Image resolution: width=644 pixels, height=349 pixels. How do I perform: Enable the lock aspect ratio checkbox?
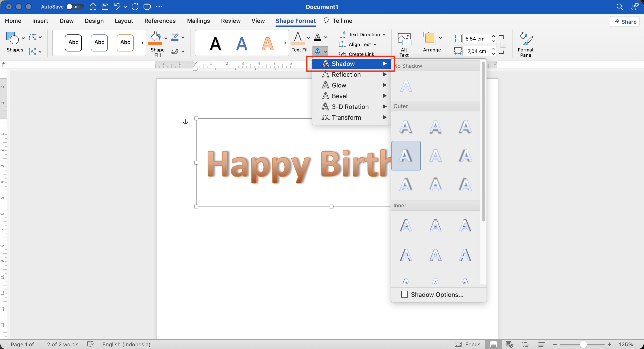[x=503, y=45]
